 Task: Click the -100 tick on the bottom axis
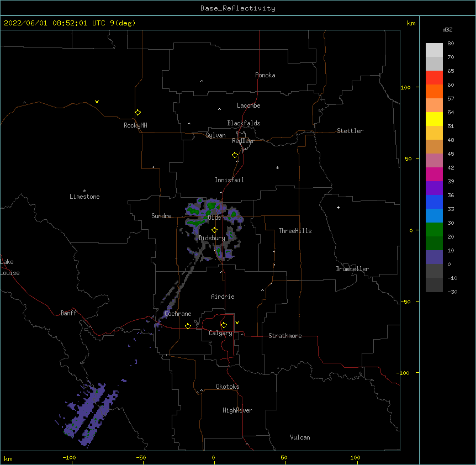69,457
